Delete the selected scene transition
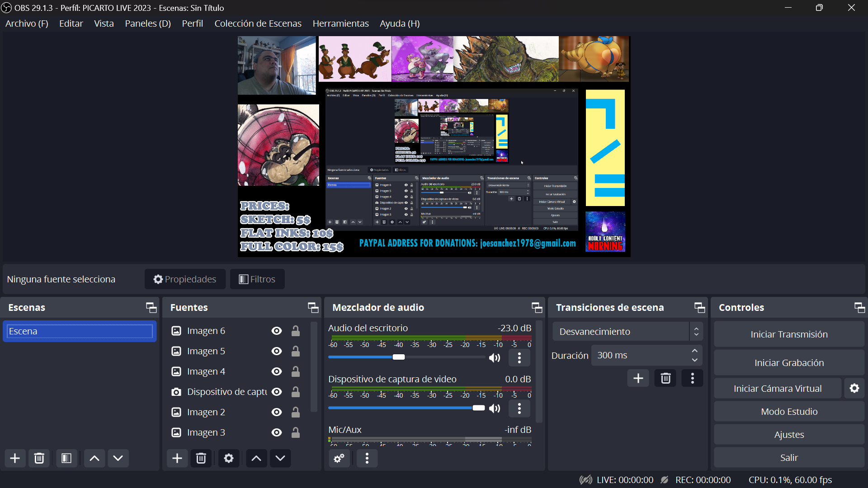 pyautogui.click(x=665, y=378)
